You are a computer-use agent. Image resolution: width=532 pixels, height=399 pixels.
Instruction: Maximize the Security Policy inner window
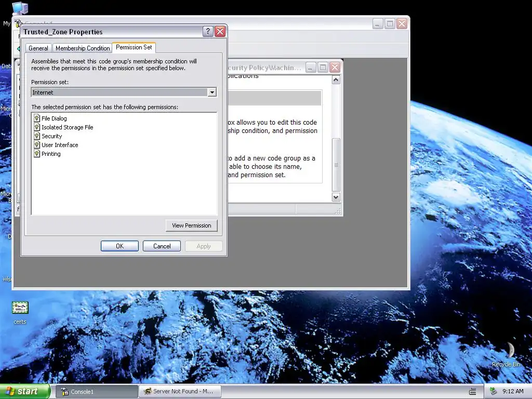coord(323,68)
